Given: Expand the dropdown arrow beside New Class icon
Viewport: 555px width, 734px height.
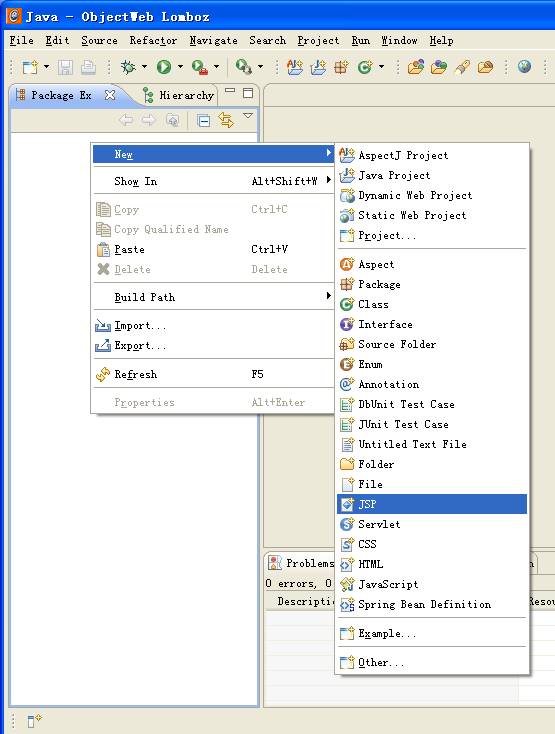Looking at the screenshot, I should pyautogui.click(x=381, y=67).
